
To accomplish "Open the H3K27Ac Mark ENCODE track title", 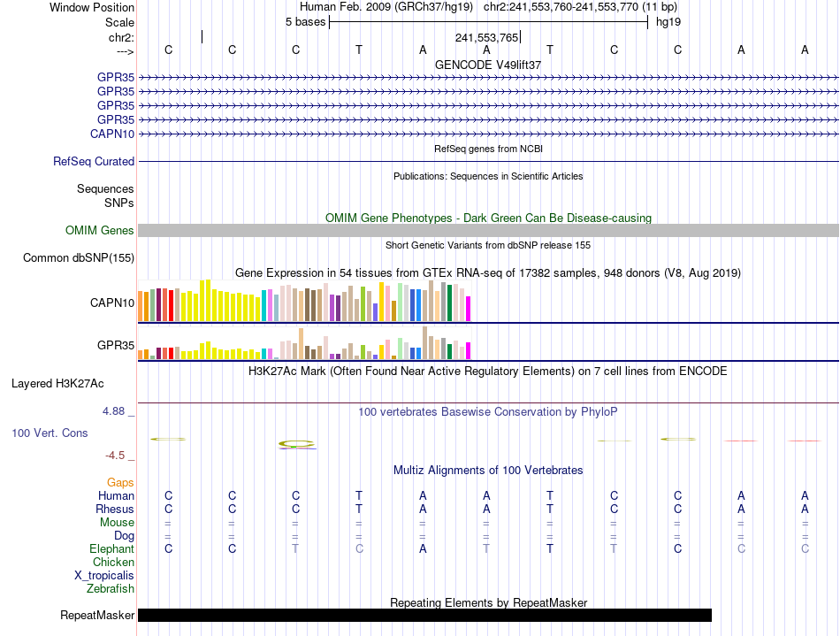I will pyautogui.click(x=488, y=372).
